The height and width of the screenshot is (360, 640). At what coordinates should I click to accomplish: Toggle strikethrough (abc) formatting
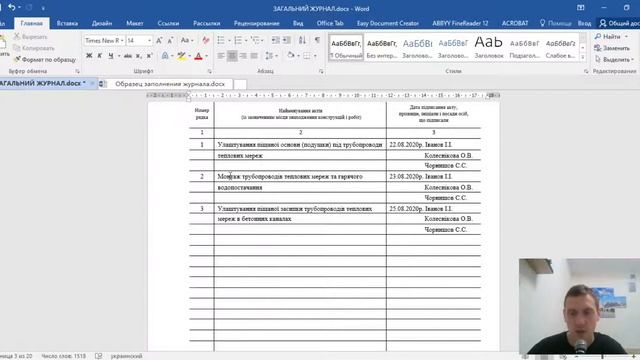tap(128, 56)
